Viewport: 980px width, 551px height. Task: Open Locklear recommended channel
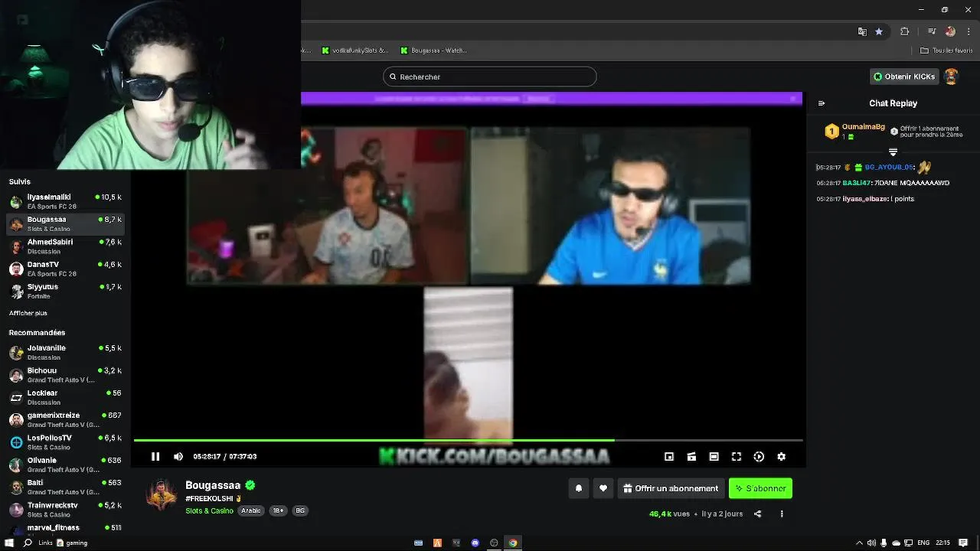65,397
